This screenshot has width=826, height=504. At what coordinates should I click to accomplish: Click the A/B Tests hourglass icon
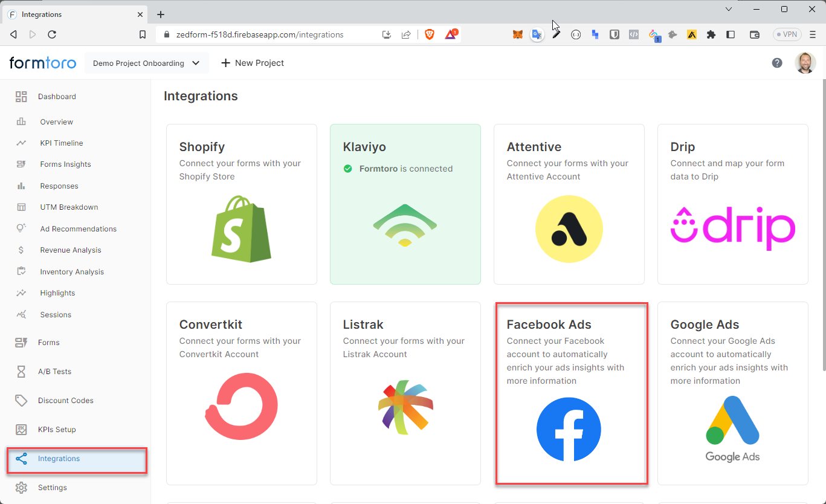tap(21, 372)
